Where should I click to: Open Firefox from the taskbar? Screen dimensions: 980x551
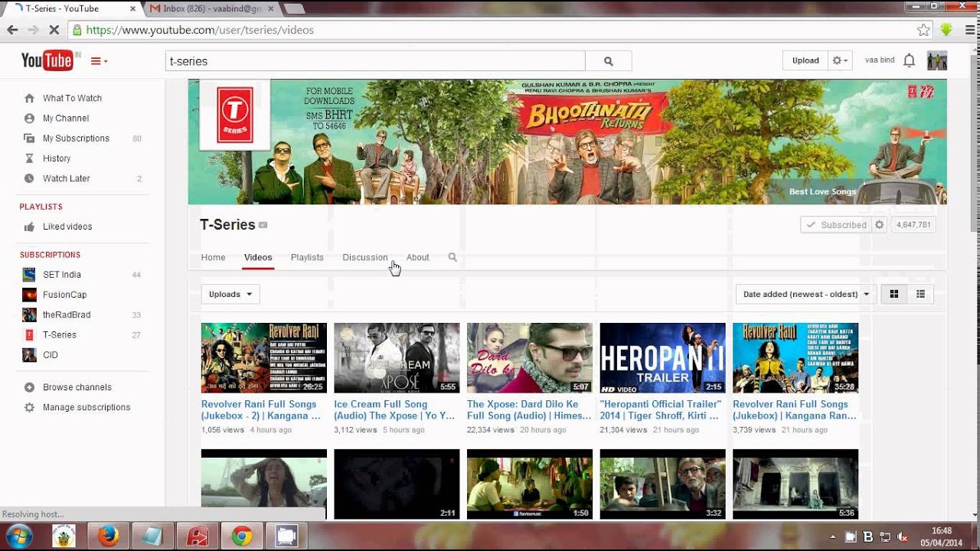pyautogui.click(x=108, y=536)
